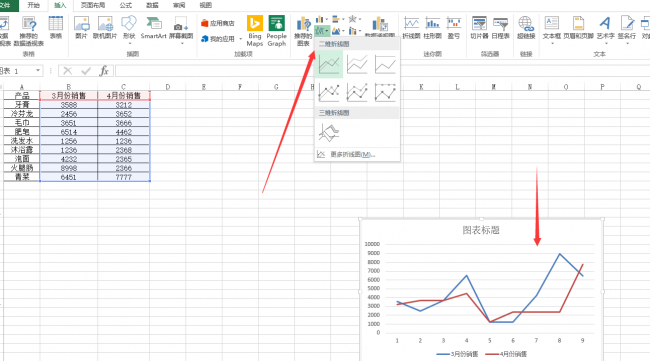
Task: Click the 图表标题 chart title
Action: pyautogui.click(x=481, y=230)
